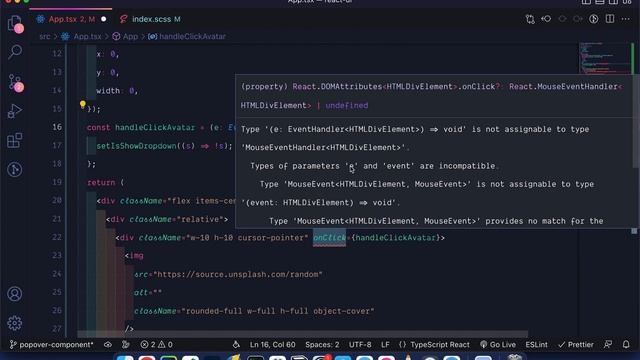Image resolution: width=640 pixels, height=360 pixels.
Task: Click the App breadcrumb symbol
Action: click(x=126, y=37)
